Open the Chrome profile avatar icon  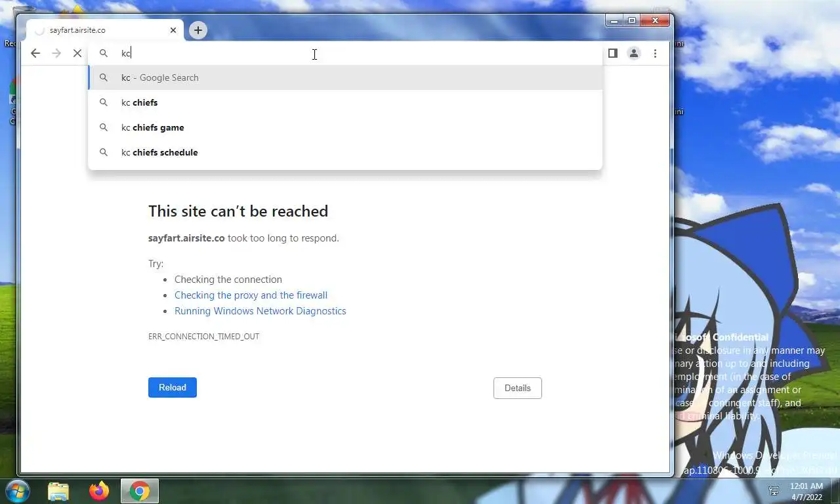pyautogui.click(x=634, y=53)
